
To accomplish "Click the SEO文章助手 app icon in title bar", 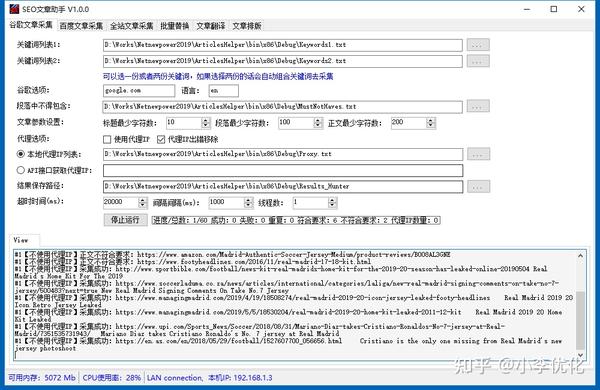I will 14,9.
